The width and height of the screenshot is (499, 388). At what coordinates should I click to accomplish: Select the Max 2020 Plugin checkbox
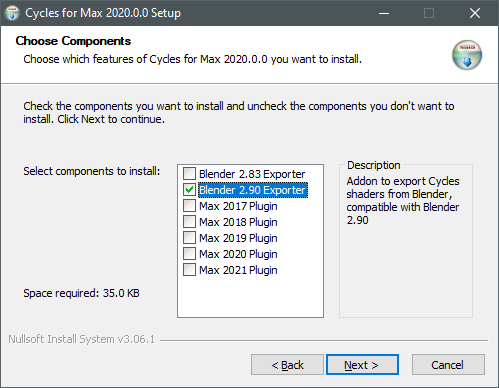pos(189,254)
